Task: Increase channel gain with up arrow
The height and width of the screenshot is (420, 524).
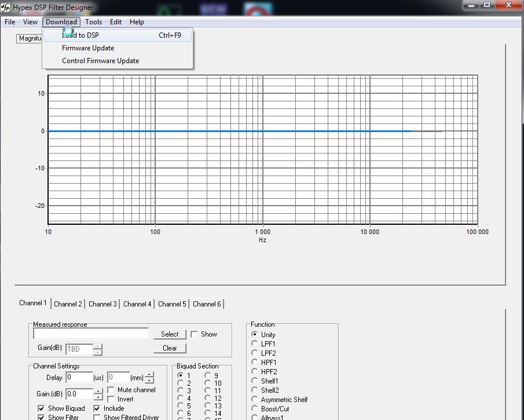Action: pyautogui.click(x=98, y=391)
